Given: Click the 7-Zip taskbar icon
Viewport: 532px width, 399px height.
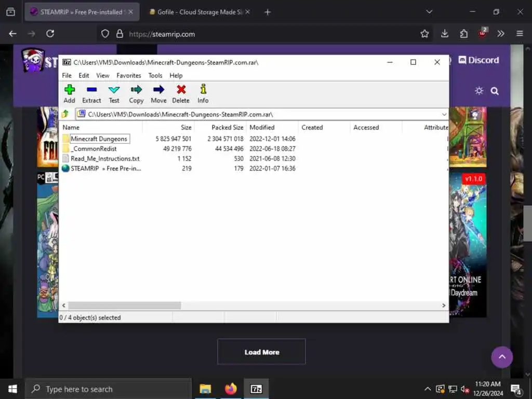Looking at the screenshot, I should tap(256, 389).
